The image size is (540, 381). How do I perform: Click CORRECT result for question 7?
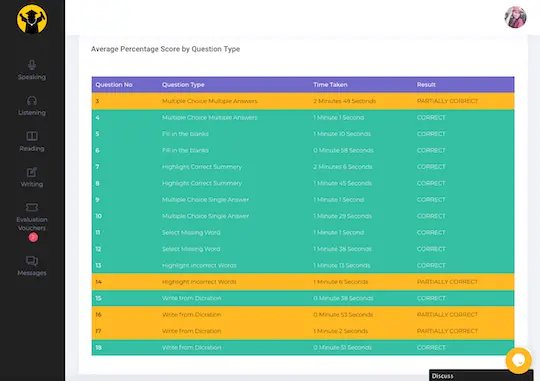tap(431, 167)
